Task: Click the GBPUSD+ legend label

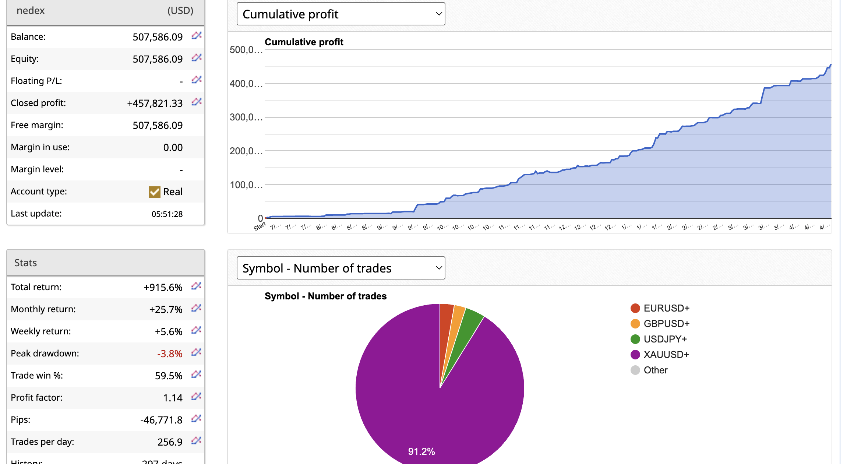Action: tap(666, 323)
